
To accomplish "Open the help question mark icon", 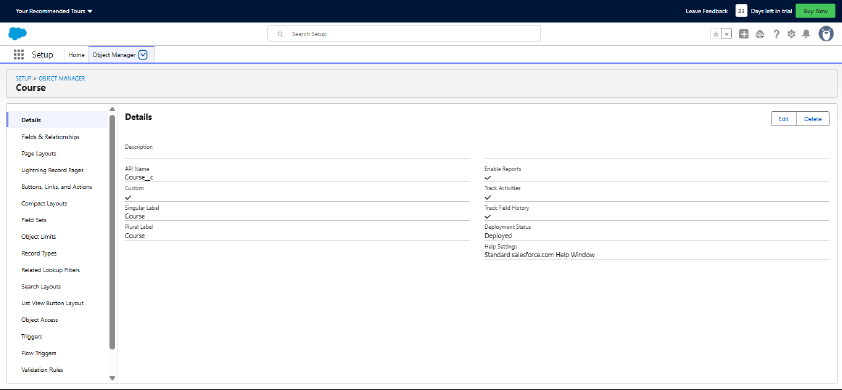I will tap(776, 34).
